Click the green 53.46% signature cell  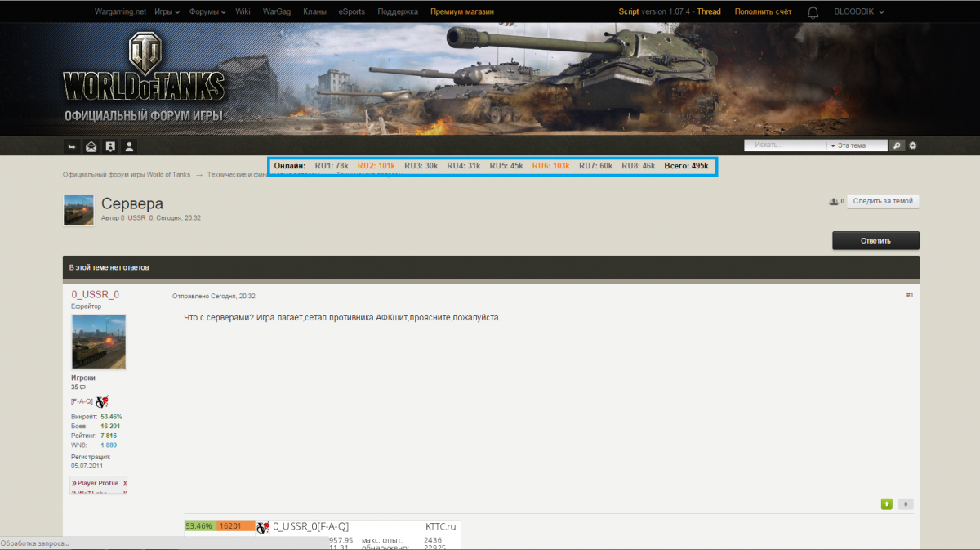199,526
